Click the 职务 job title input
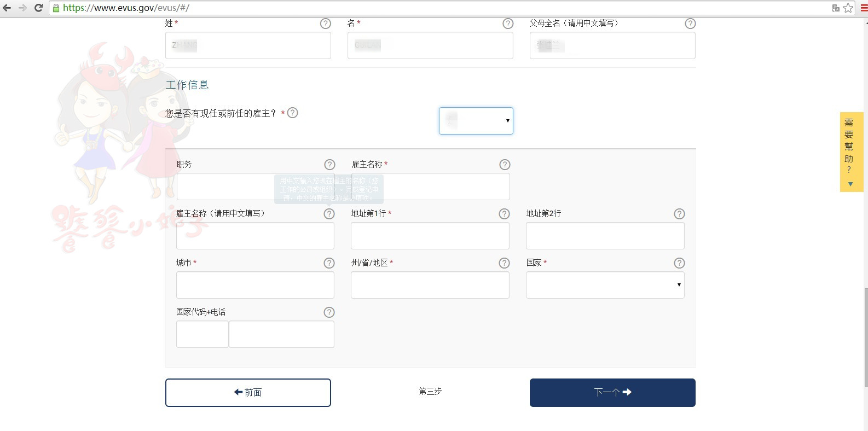Viewport: 868px width, 431px height. [255, 187]
